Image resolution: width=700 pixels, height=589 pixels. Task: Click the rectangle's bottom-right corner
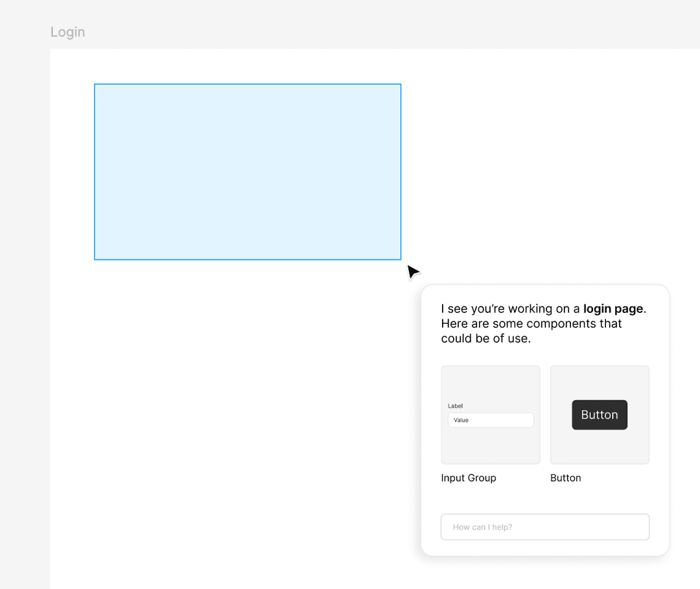(x=401, y=260)
